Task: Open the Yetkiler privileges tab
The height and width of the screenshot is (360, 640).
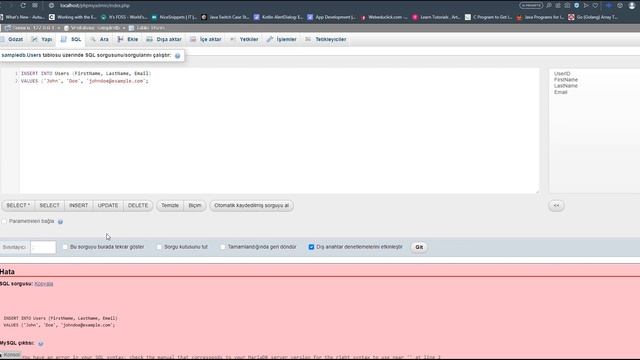Action: click(244, 39)
